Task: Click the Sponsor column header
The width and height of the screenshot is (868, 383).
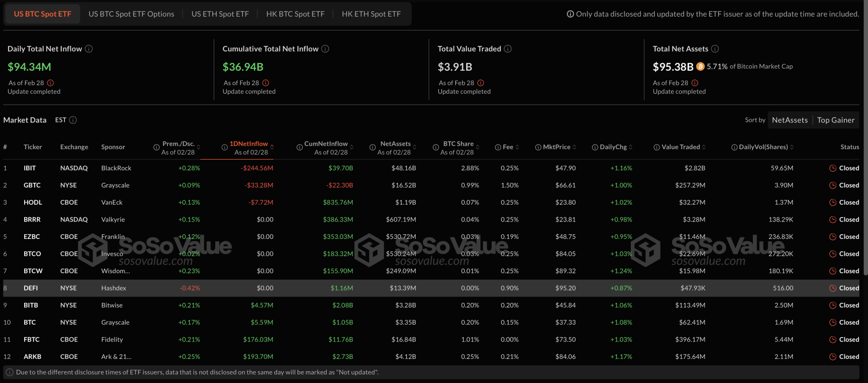Action: tap(113, 147)
